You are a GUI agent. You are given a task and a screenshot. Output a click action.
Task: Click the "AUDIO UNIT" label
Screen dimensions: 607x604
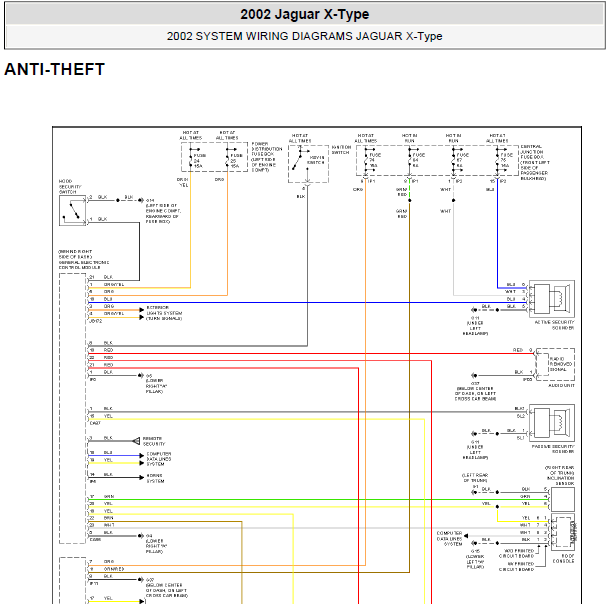pos(561,385)
